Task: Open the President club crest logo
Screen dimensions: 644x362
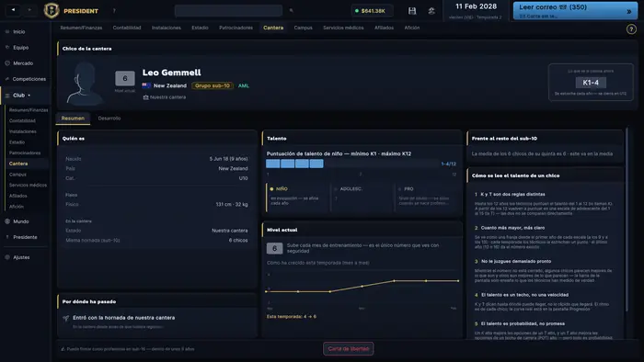Action: click(x=52, y=10)
